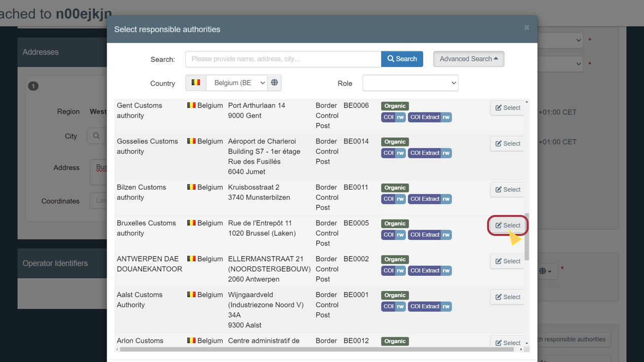Click the blue Search button
This screenshot has height=362, width=644.
click(x=402, y=59)
